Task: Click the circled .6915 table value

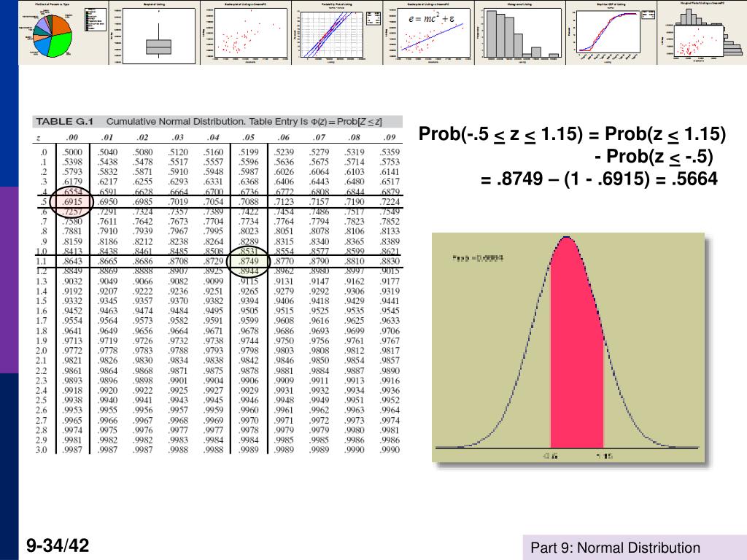Action: 73,200
